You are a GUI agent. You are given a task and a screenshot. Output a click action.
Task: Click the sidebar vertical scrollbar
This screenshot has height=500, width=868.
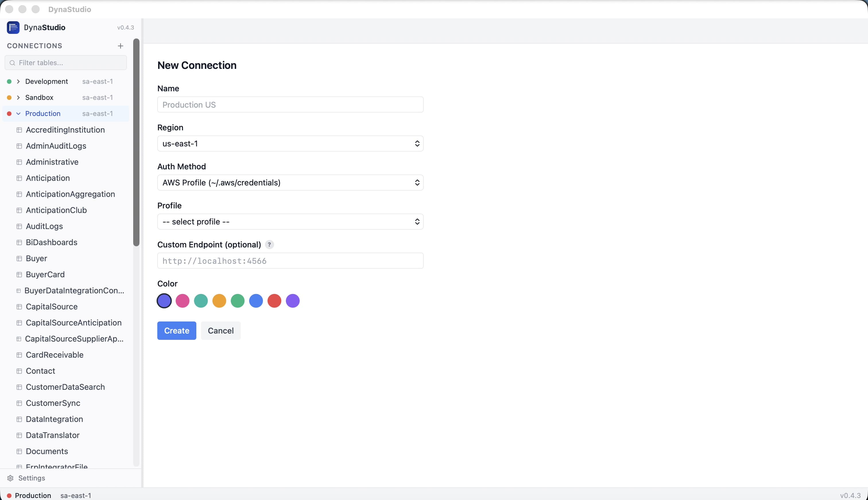click(x=136, y=143)
